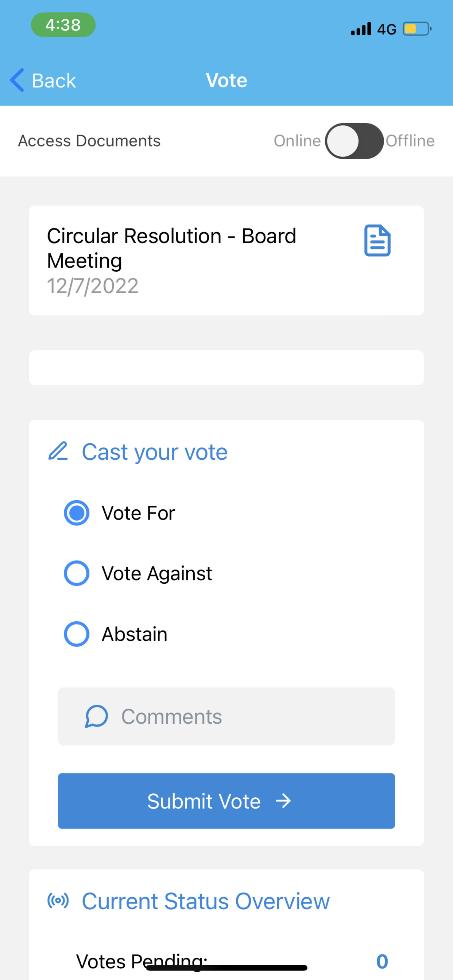
Task: Tap the back chevron arrow
Action: pyautogui.click(x=17, y=80)
